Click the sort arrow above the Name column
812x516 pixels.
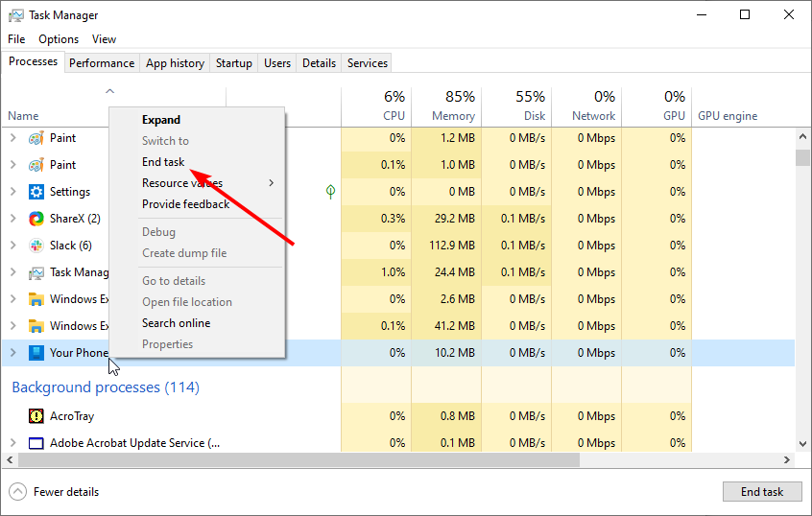(109, 91)
